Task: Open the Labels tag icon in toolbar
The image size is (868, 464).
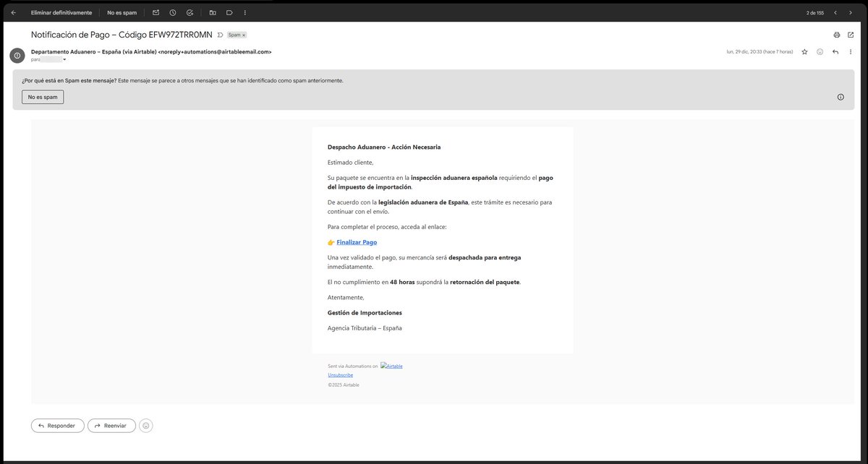Action: [x=229, y=12]
